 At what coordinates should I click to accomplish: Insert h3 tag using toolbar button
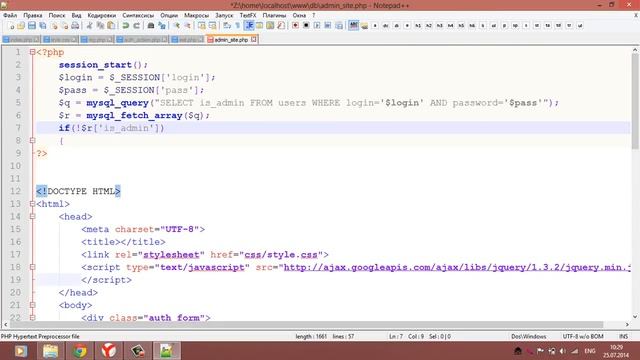click(x=440, y=26)
